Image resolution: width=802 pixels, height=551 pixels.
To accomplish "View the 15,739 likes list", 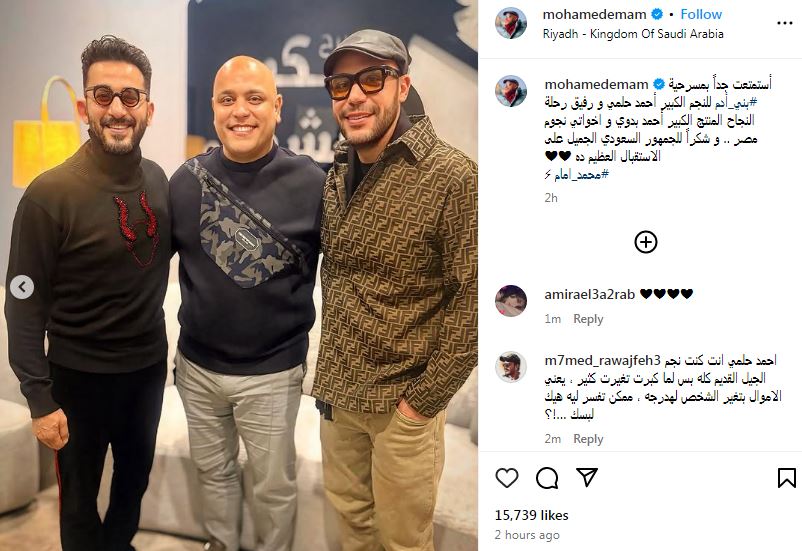I will (x=531, y=515).
